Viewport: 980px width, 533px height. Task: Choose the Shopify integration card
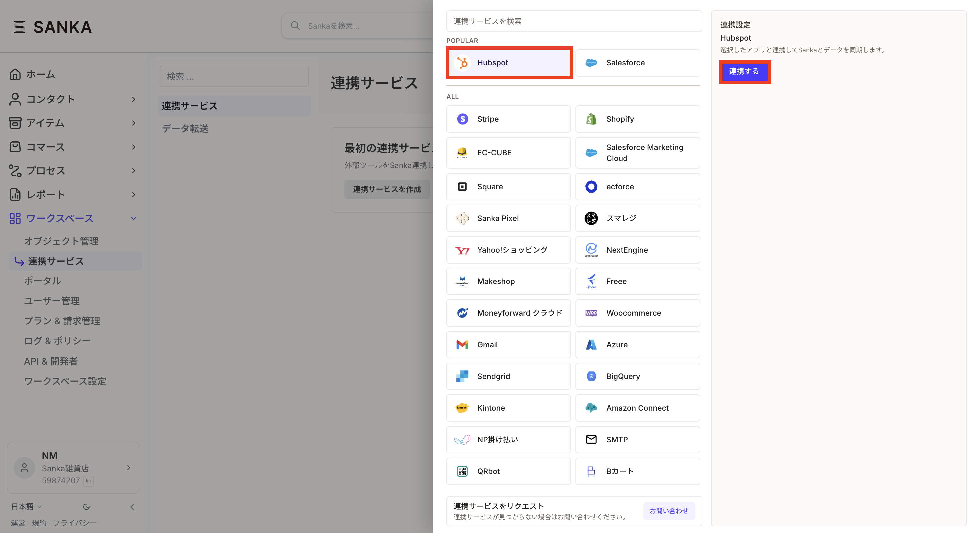click(x=637, y=119)
